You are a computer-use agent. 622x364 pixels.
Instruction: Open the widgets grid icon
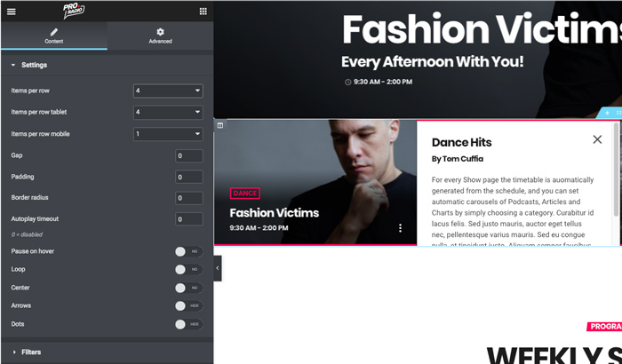(x=203, y=12)
